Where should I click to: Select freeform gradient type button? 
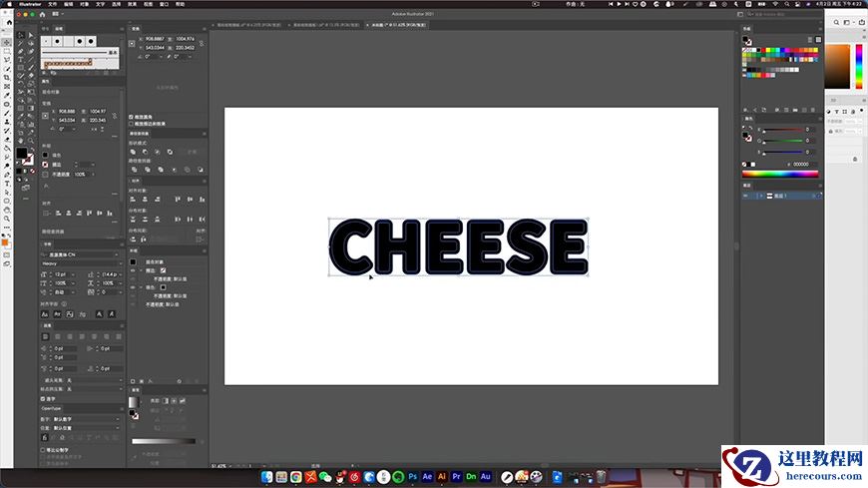(x=183, y=401)
